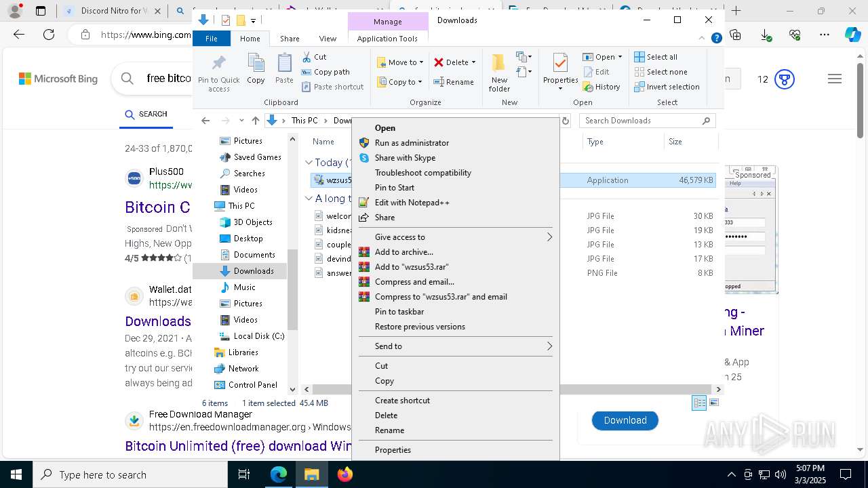Click the Search Downloads field
Screen dimensions: 868x488
(647, 121)
